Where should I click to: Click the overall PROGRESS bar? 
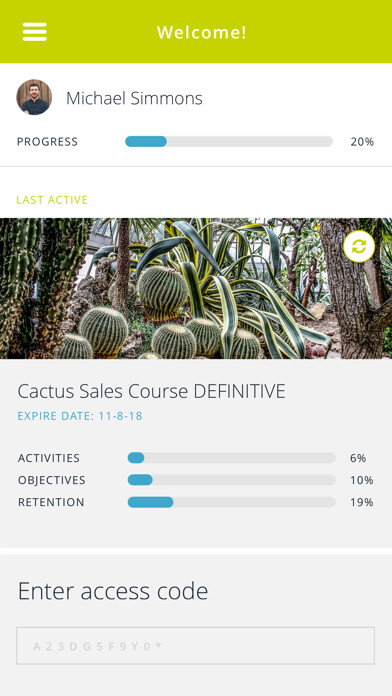(x=229, y=142)
